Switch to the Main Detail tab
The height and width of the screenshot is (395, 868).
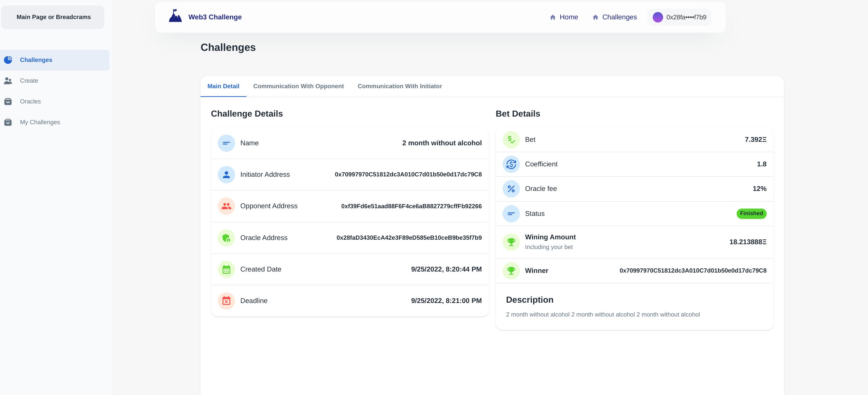coord(223,86)
